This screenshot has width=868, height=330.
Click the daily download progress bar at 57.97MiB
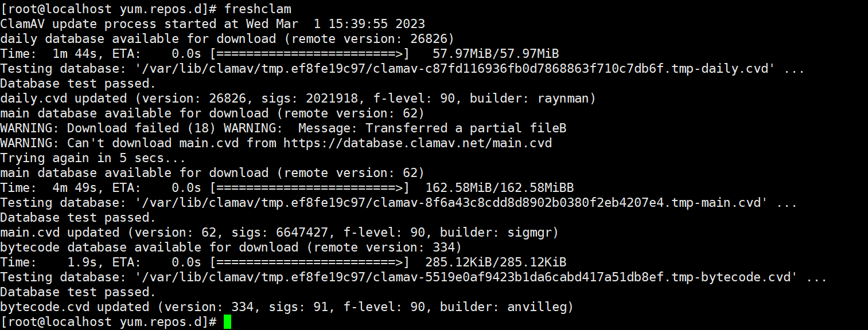[x=310, y=54]
